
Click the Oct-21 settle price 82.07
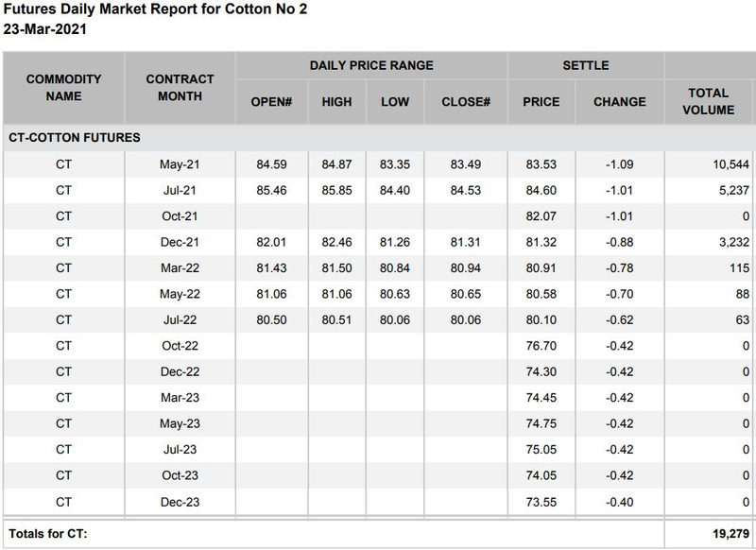pos(541,216)
